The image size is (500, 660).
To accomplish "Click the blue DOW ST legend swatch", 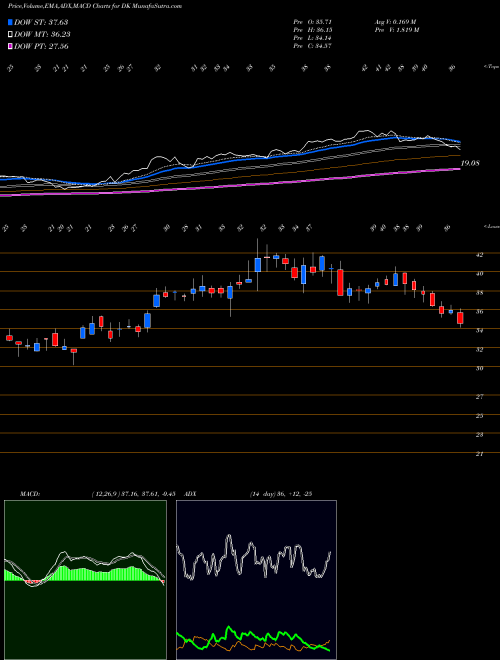I will coord(11,22).
